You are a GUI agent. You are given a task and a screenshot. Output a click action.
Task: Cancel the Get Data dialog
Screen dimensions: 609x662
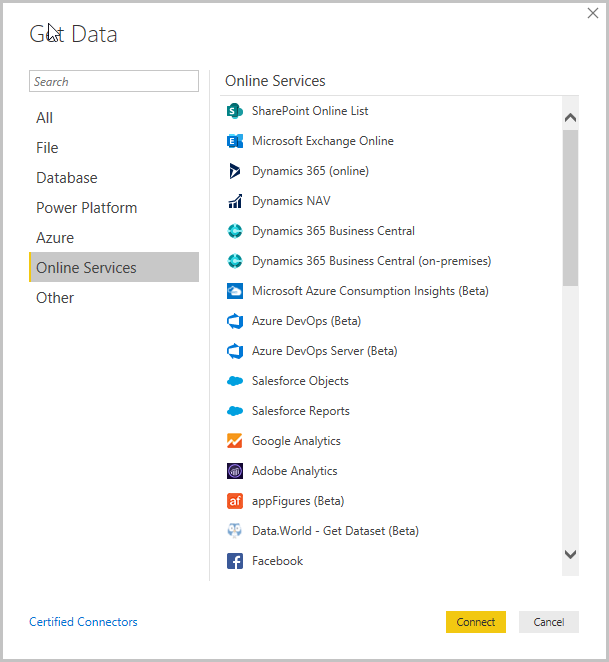pyautogui.click(x=548, y=622)
